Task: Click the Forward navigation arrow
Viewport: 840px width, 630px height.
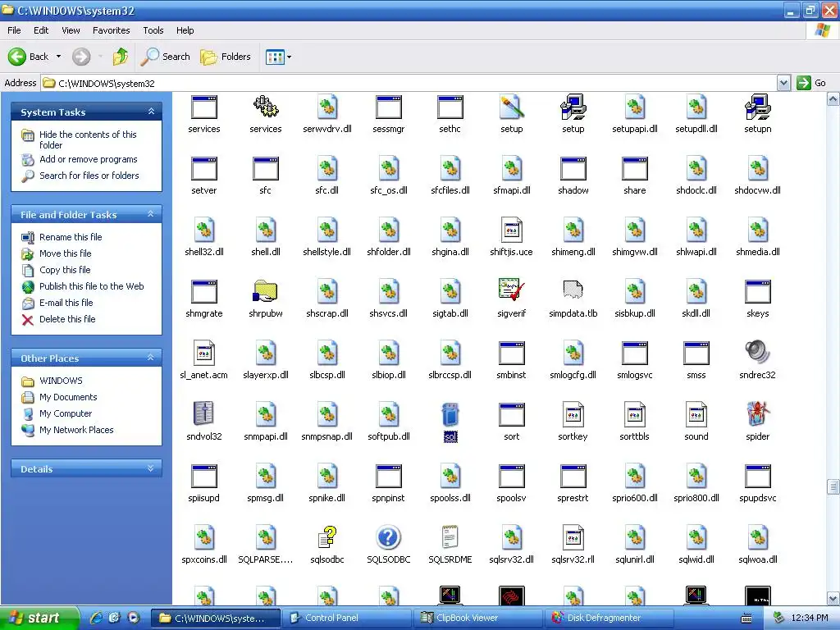Action: tap(81, 57)
